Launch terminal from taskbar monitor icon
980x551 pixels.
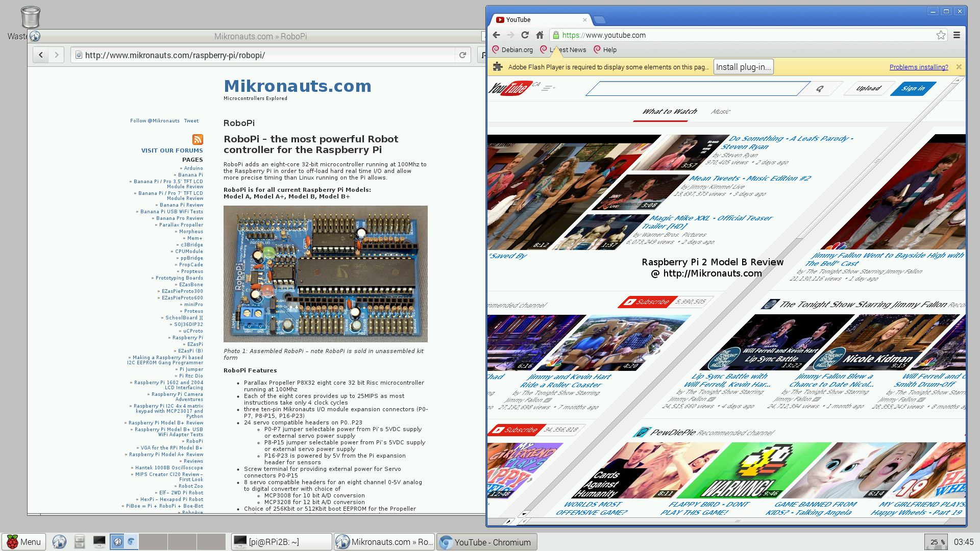(x=99, y=542)
